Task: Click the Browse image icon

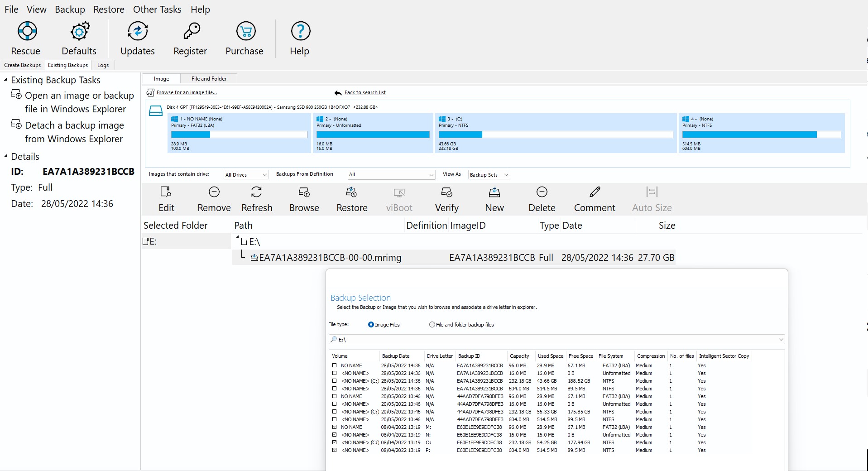Action: click(x=304, y=192)
